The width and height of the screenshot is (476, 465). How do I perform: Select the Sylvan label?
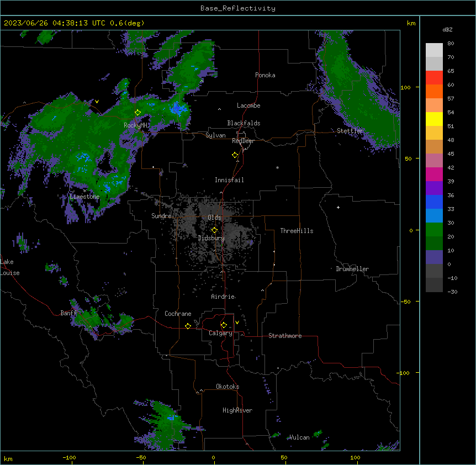coord(215,135)
